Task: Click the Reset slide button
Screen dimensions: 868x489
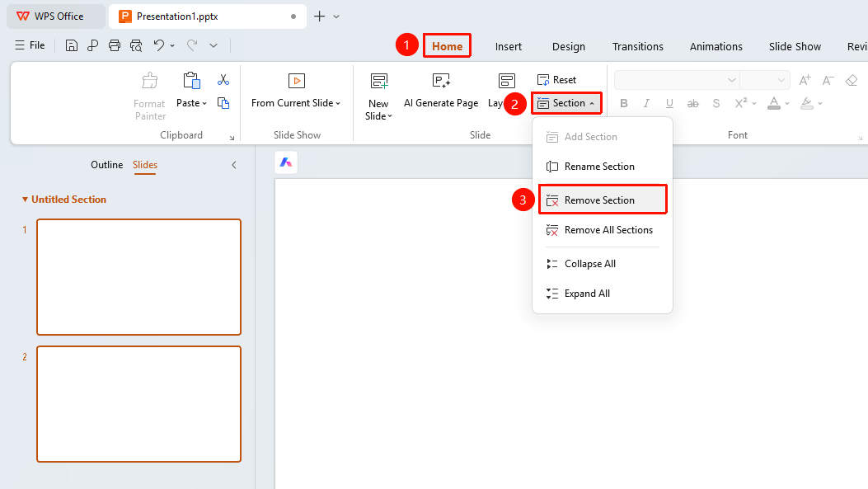Action: click(x=557, y=80)
